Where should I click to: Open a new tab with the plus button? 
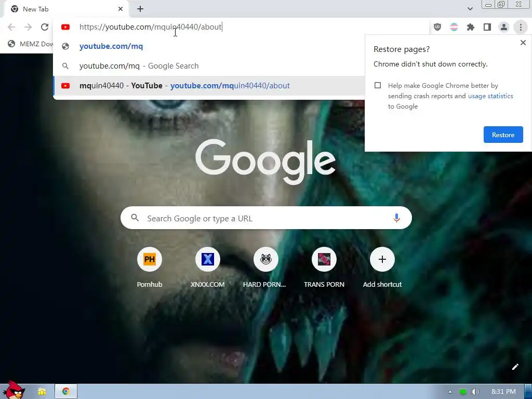[140, 9]
